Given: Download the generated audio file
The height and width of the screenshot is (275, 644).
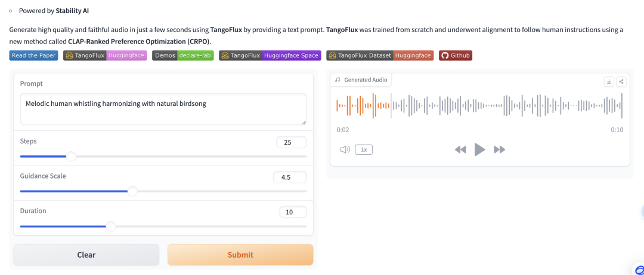Looking at the screenshot, I should tap(609, 82).
